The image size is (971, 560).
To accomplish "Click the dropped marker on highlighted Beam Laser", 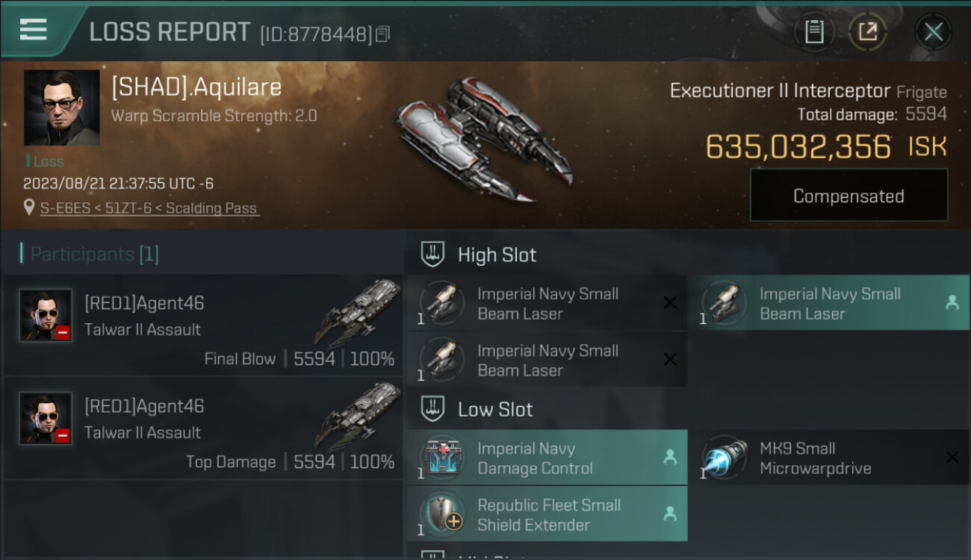I will pos(952,302).
